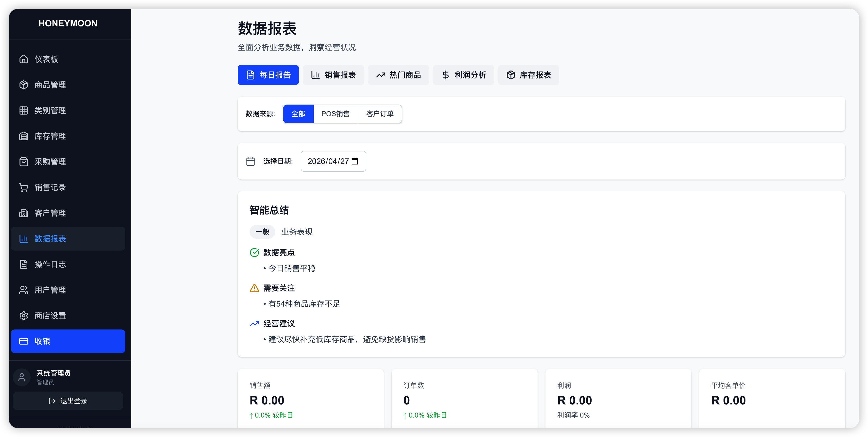
Task: Click the trending arrow icon in the 热门商品 tab
Action: click(x=381, y=75)
